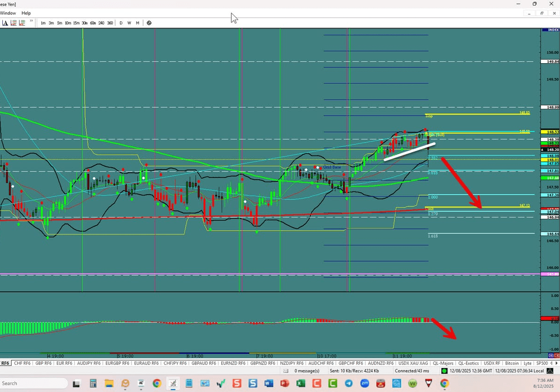Open the Window menu

tap(8, 13)
